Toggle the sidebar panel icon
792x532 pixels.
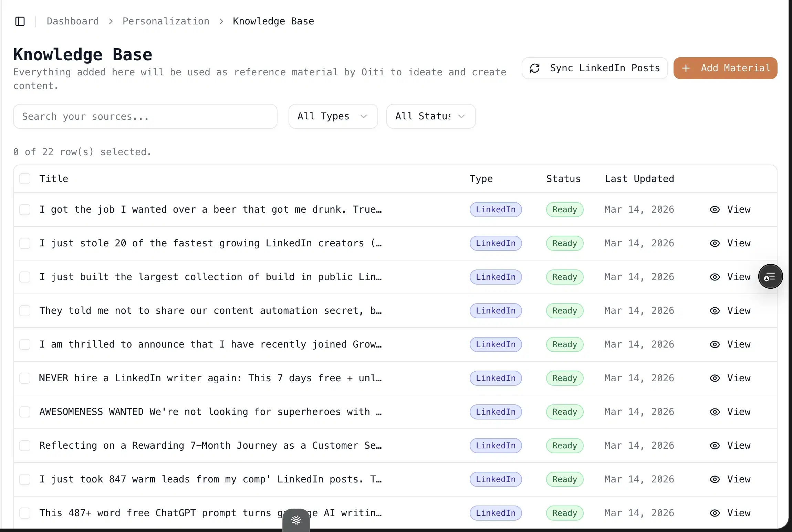20,21
